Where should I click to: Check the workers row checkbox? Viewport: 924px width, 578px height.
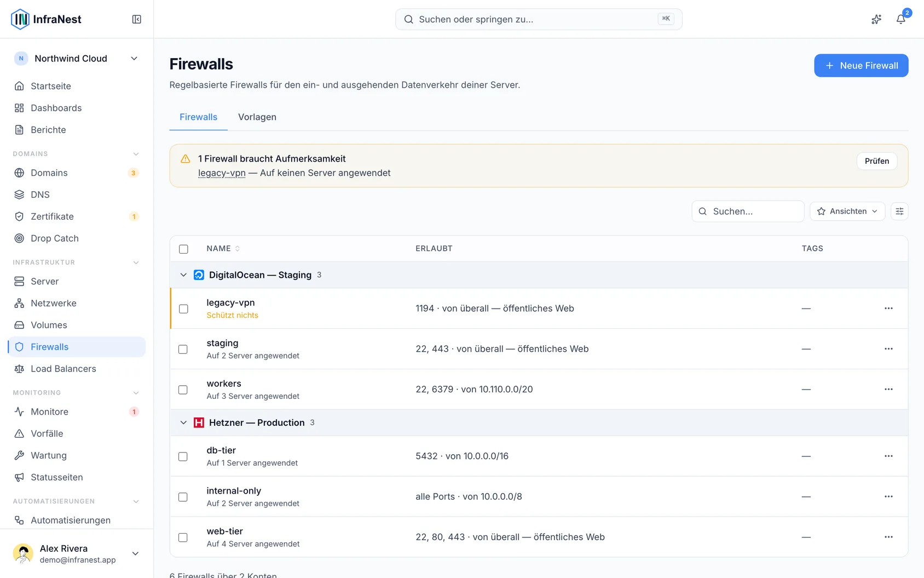[x=183, y=390]
